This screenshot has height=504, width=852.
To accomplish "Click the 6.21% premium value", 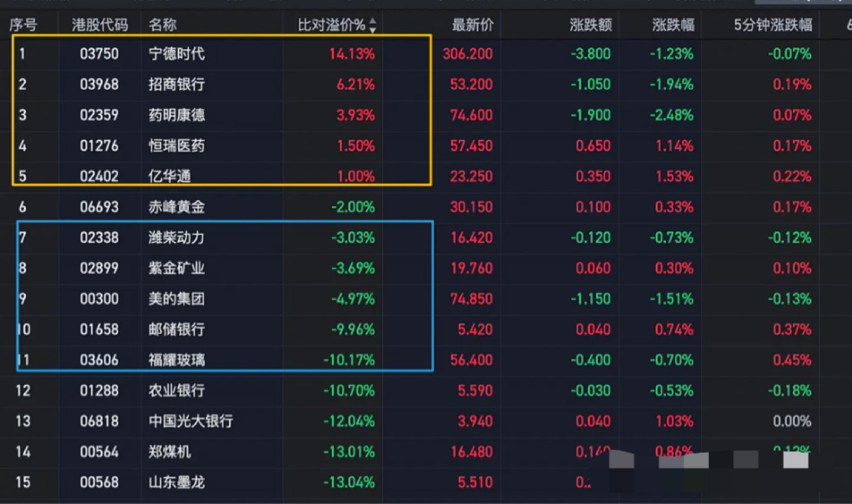I will 355,84.
